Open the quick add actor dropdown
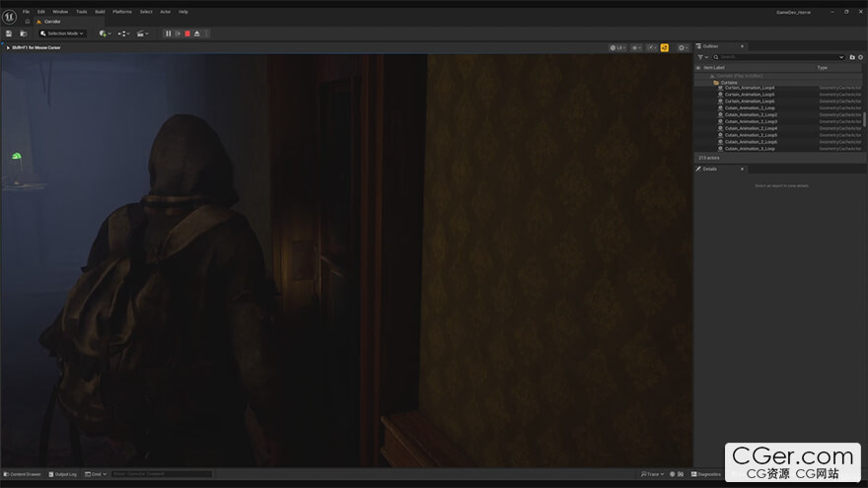 [x=105, y=34]
